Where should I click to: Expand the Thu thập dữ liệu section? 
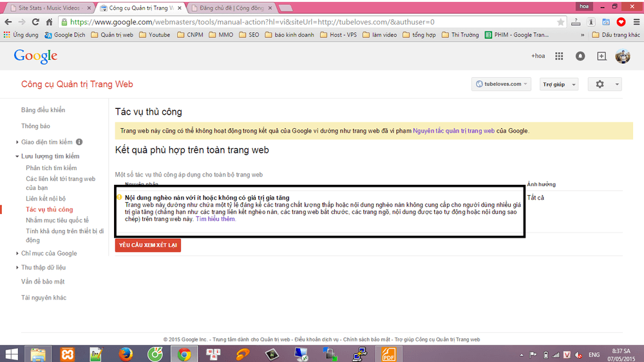pos(17,267)
